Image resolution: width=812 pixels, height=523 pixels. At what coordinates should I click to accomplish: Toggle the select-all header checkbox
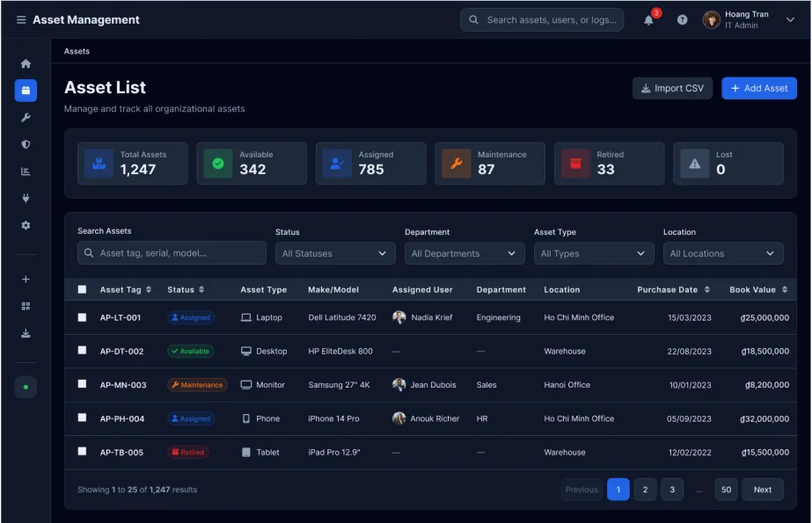point(82,289)
